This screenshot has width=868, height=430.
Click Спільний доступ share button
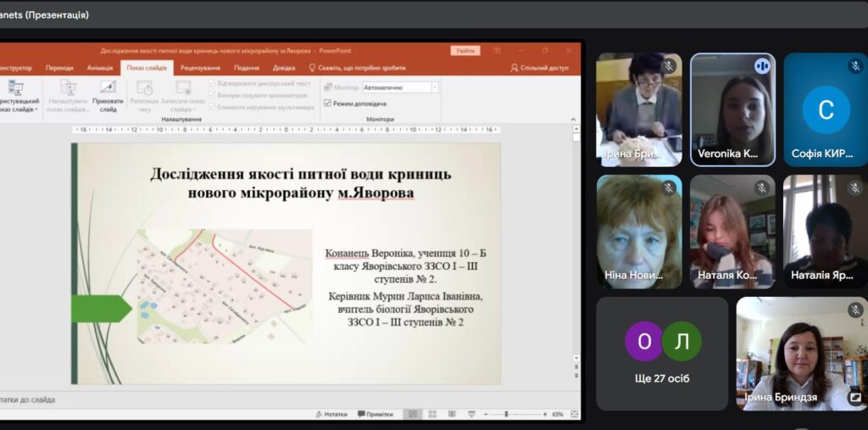tap(540, 68)
